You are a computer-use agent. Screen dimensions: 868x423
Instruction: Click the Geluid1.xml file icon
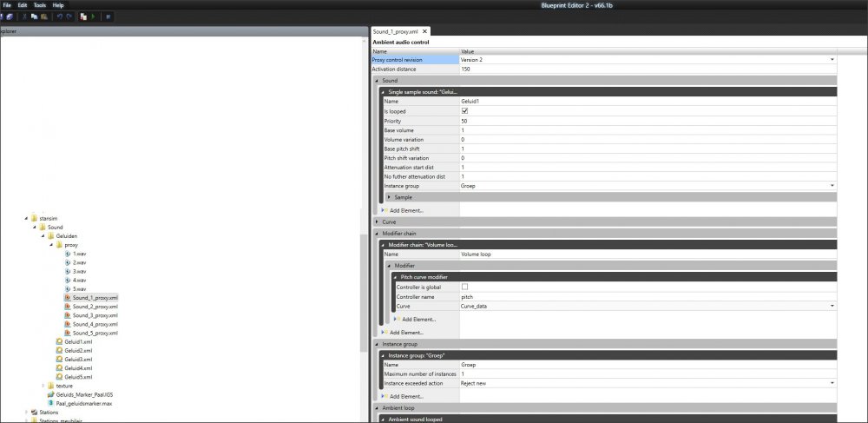point(58,342)
